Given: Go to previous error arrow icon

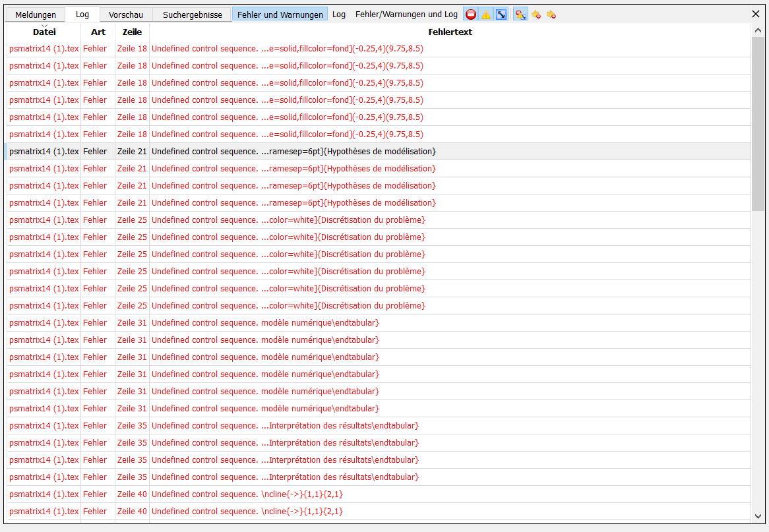Looking at the screenshot, I should coord(536,15).
